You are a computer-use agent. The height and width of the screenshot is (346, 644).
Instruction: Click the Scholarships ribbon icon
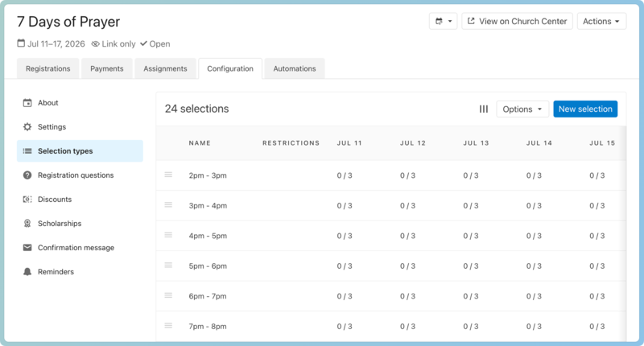27,223
